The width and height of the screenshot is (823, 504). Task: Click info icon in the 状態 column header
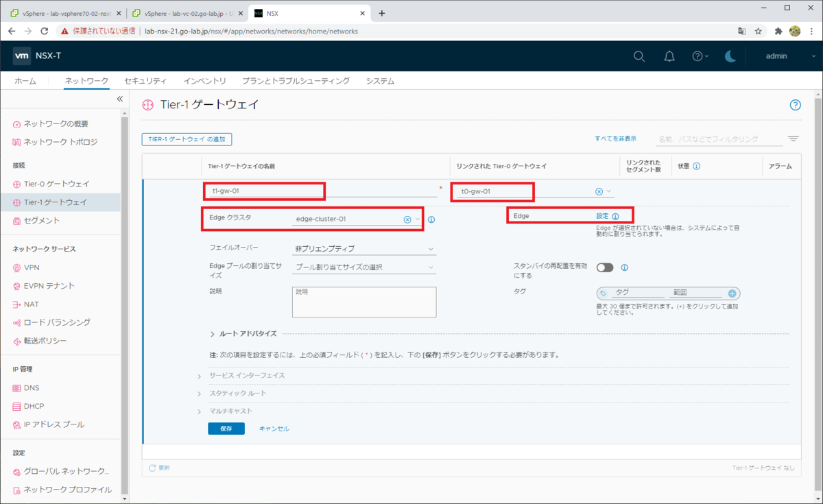pos(696,166)
